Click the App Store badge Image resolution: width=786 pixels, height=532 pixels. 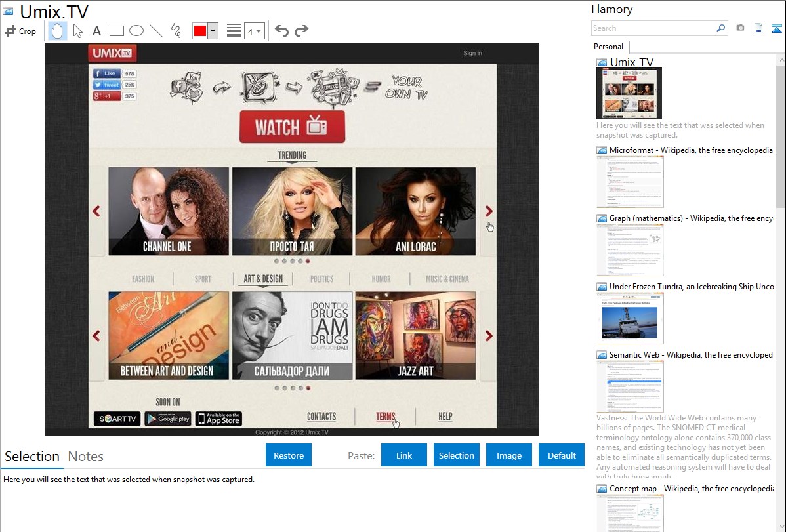click(x=218, y=419)
